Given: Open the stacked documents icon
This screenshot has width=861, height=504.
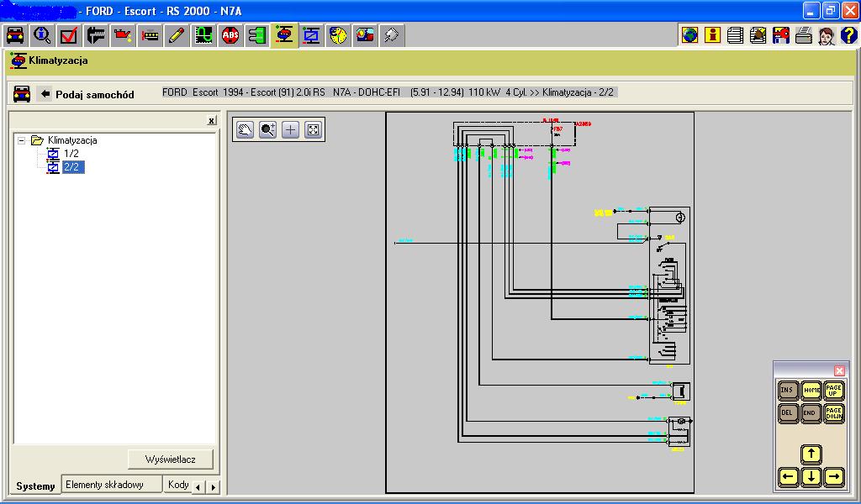Looking at the screenshot, I should click(x=735, y=35).
